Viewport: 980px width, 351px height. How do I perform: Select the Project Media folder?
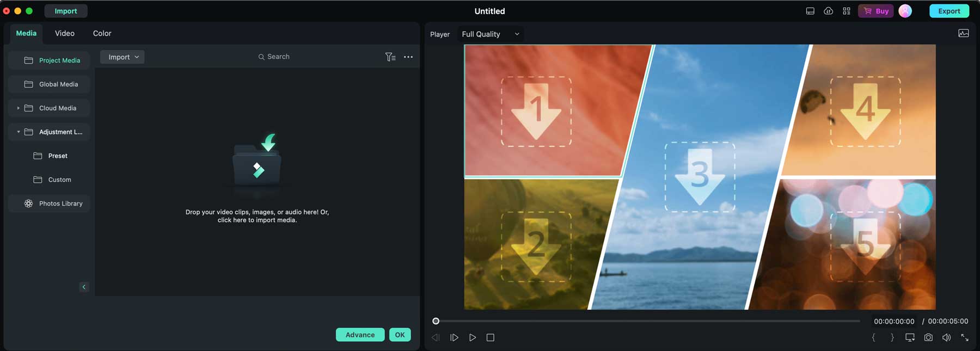(x=49, y=60)
